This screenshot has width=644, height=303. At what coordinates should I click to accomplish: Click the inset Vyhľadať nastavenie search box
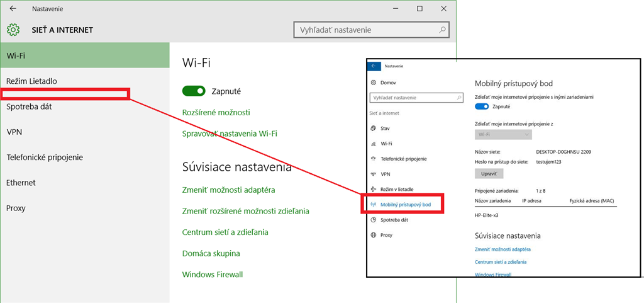tap(416, 98)
